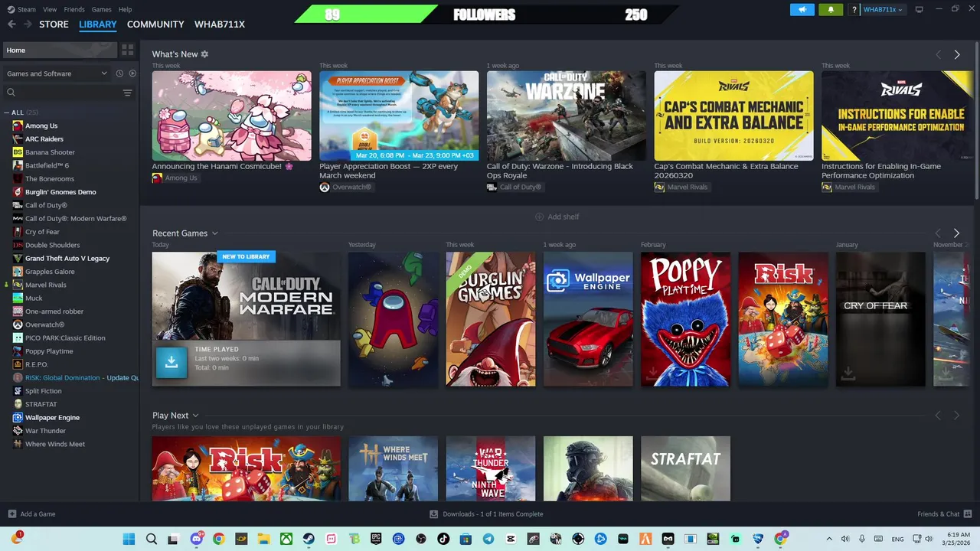Viewport: 980px width, 551px height.
Task: Click the Add a Game plus icon
Action: (x=11, y=514)
